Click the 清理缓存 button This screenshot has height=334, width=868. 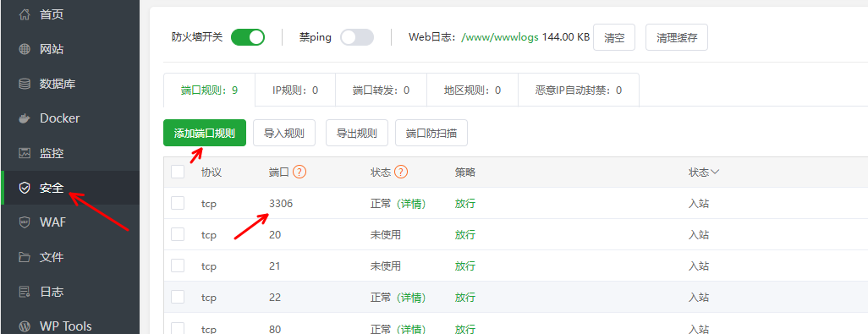pyautogui.click(x=677, y=37)
